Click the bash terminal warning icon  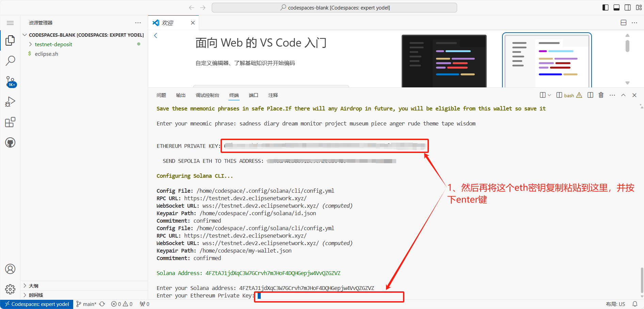579,95
